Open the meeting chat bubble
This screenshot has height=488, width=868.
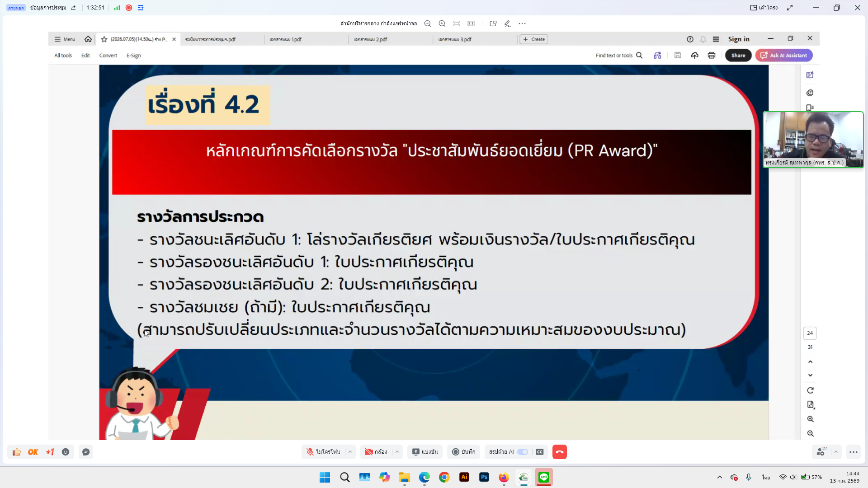(86, 452)
